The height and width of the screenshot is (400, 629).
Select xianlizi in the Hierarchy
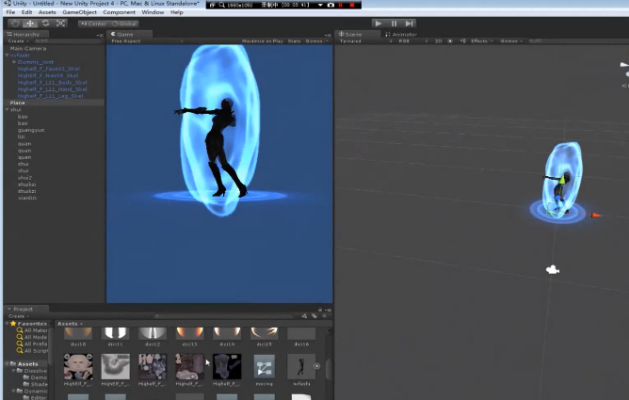[x=27, y=198]
